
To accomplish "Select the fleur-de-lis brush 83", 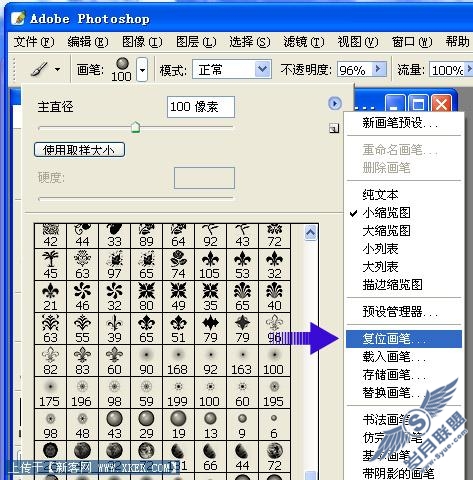I will point(82,361).
